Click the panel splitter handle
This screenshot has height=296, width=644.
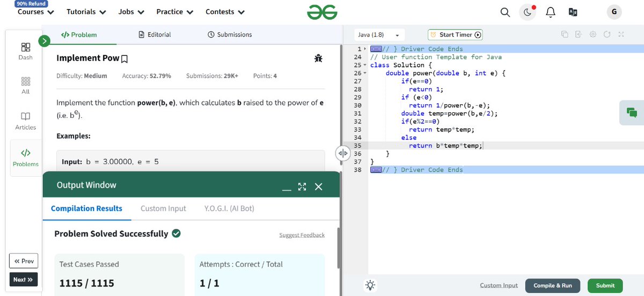pos(342,153)
